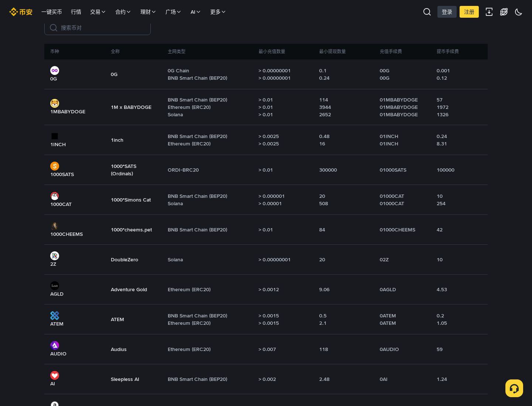The height and width of the screenshot is (406, 532).
Task: Click the 2.48 minimum withdrawal for AI
Action: coord(324,379)
